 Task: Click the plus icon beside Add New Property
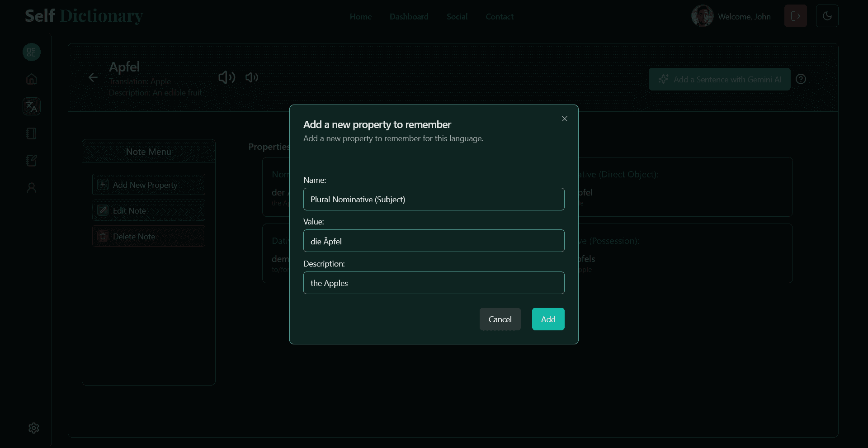103,185
